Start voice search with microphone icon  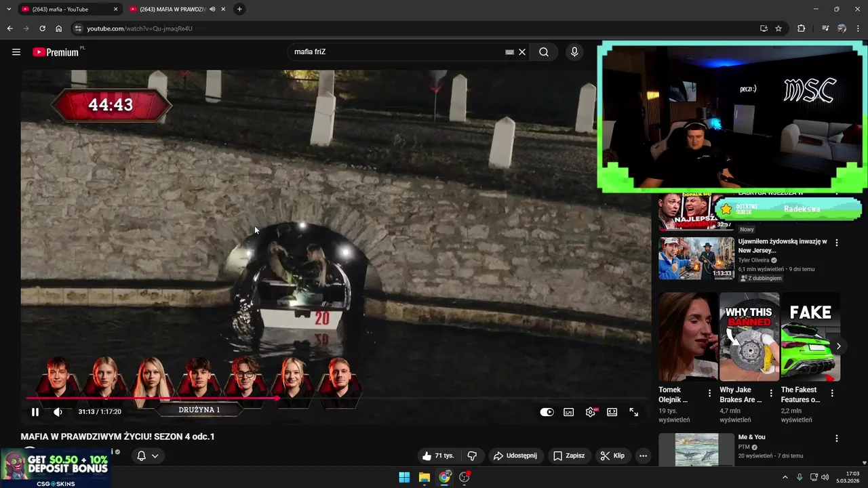[x=574, y=52]
